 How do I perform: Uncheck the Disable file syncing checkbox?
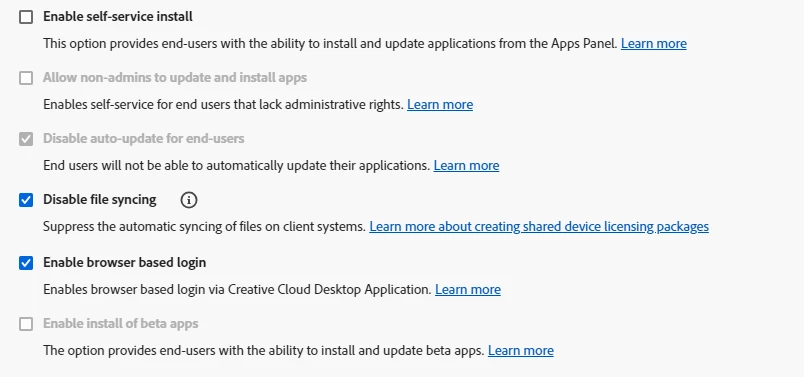coord(26,200)
